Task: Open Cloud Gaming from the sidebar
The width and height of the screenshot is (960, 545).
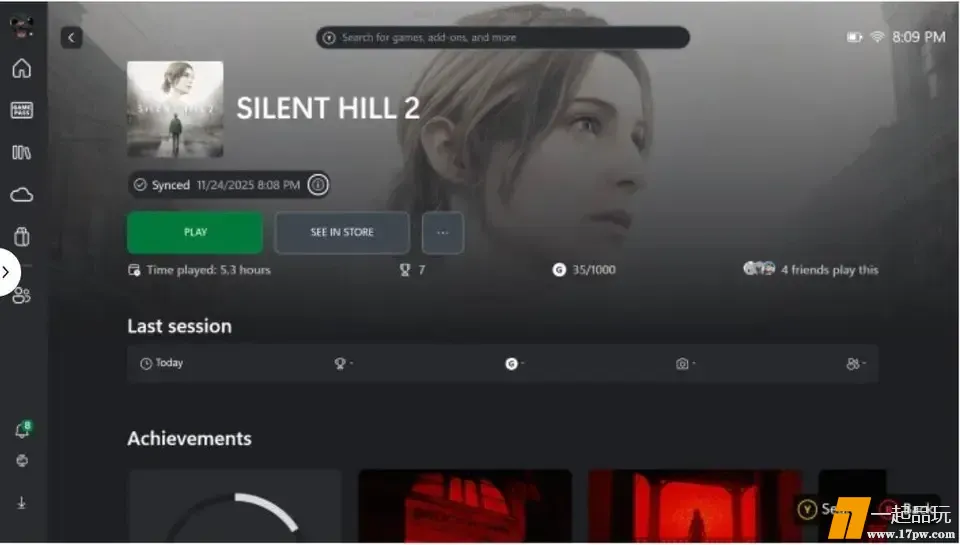Action: click(21, 195)
